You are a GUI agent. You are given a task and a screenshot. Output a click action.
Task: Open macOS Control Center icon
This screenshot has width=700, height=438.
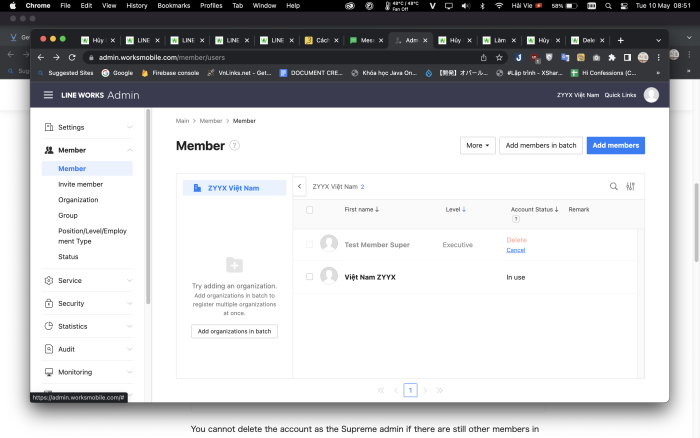(x=624, y=6)
